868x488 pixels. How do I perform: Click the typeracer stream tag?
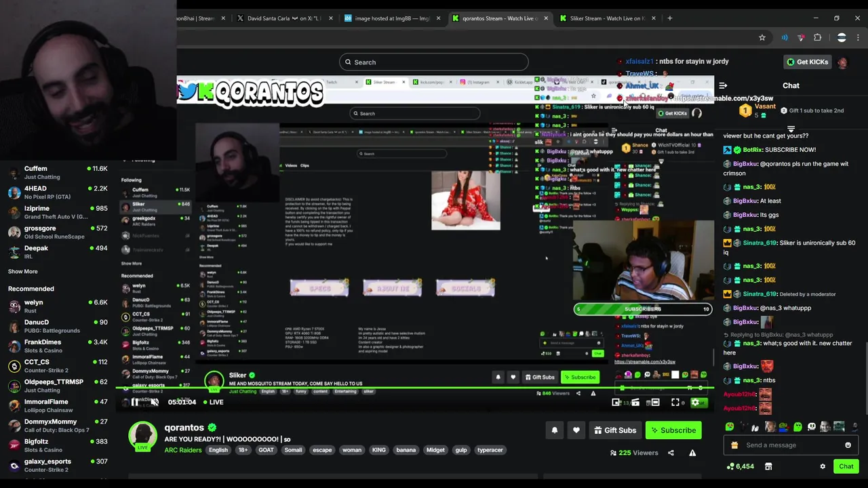(490, 450)
